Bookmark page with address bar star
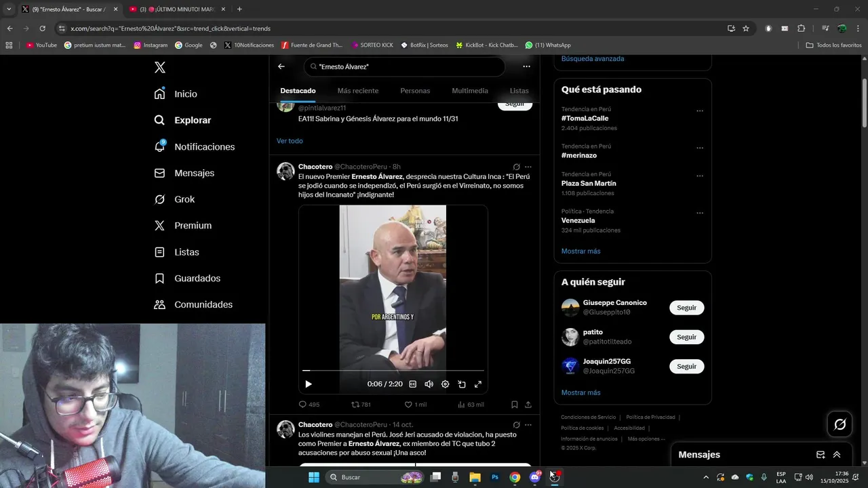 [746, 28]
